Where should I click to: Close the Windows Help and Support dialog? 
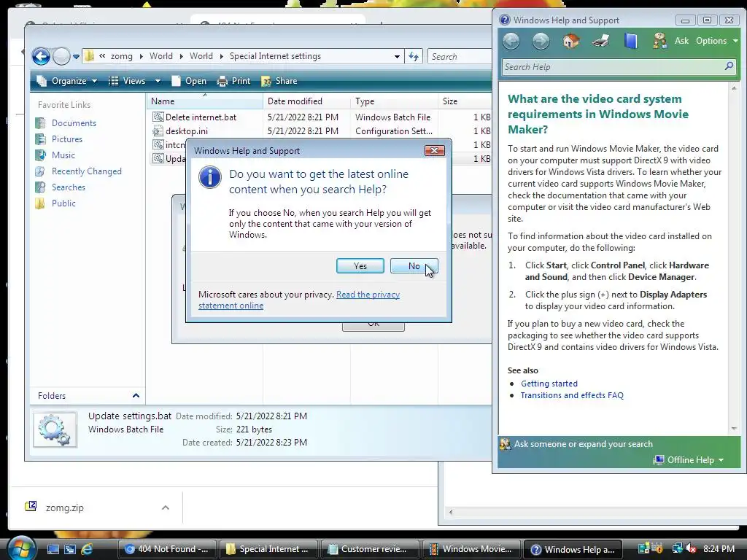(x=434, y=150)
